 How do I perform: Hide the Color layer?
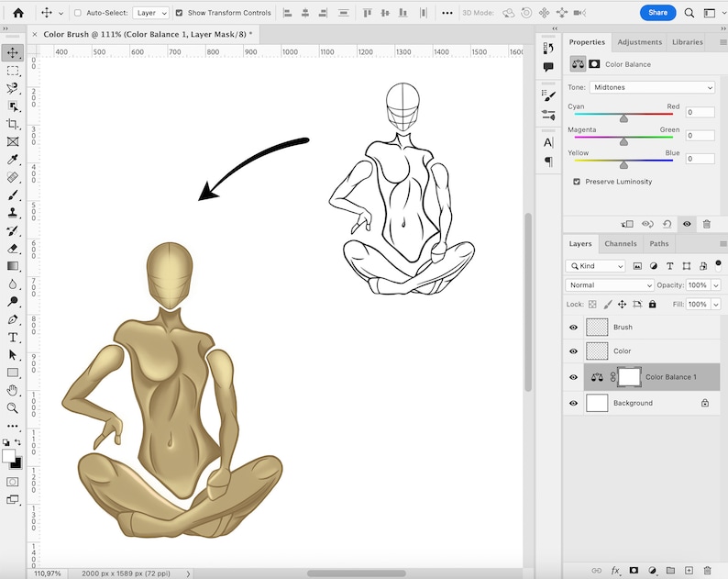[x=573, y=351]
